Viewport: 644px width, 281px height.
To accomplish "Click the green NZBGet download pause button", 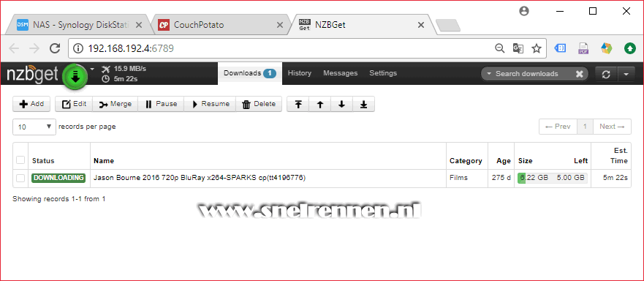I will [75, 77].
